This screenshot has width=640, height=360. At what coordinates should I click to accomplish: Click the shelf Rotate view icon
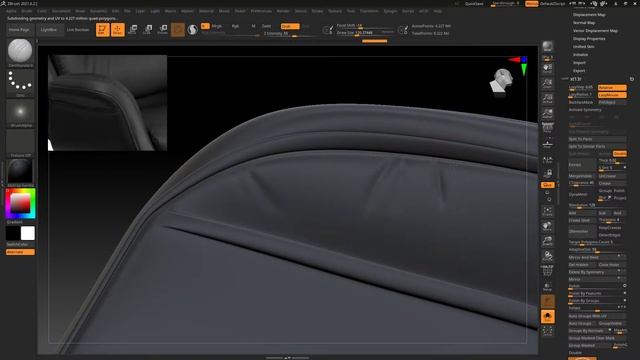pos(547,256)
